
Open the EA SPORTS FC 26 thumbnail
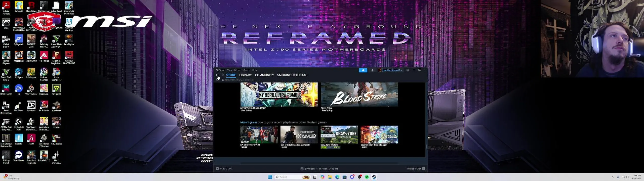pos(259,134)
